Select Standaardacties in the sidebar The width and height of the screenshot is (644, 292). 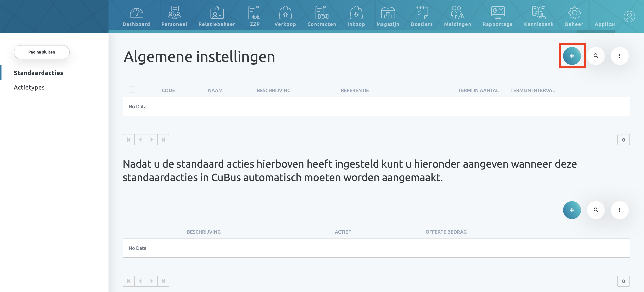coord(38,73)
